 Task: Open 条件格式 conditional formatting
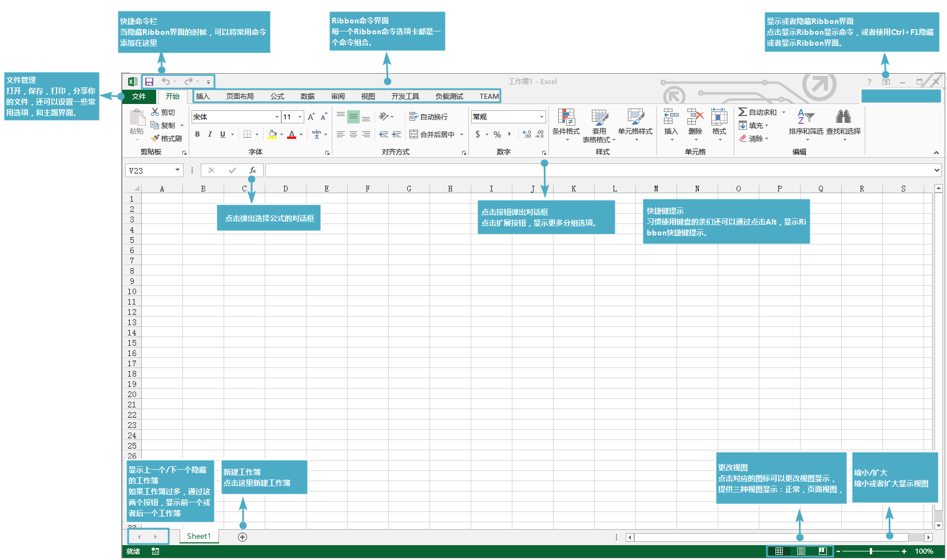[x=566, y=125]
